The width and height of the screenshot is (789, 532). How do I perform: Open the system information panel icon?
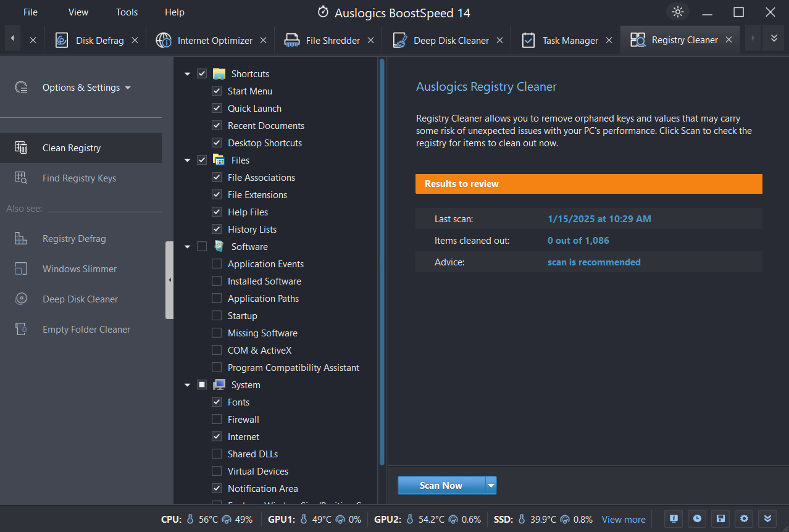coord(674,518)
